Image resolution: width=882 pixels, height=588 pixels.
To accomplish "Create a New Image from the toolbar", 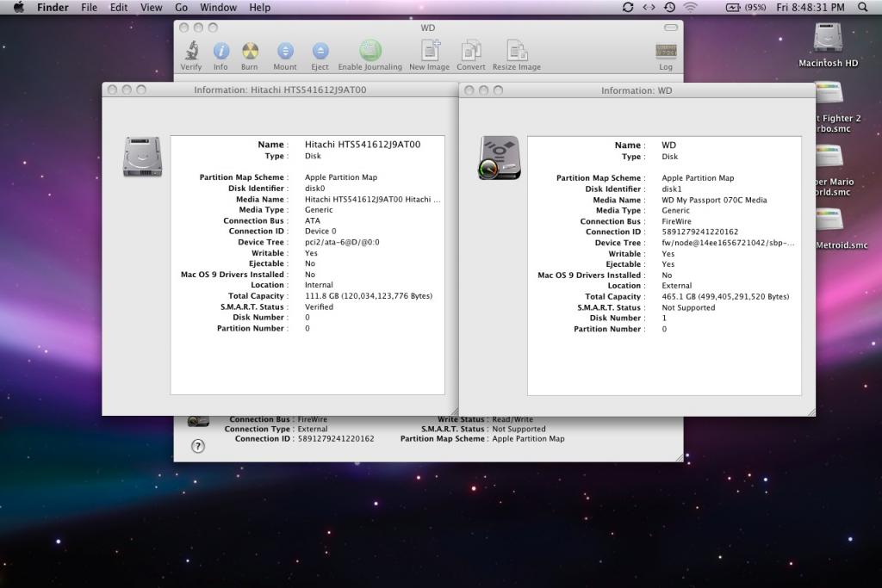I will click(429, 51).
